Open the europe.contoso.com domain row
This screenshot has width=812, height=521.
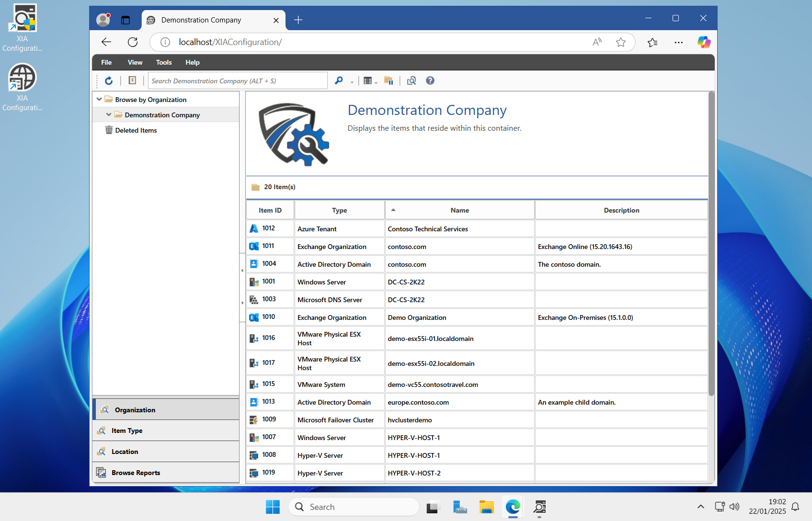pos(418,402)
